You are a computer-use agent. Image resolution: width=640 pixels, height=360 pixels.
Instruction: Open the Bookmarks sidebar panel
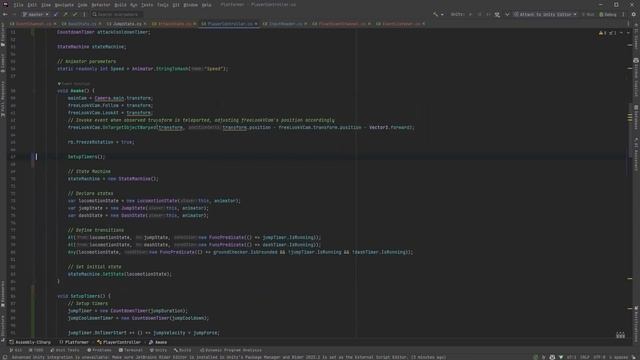(3, 294)
